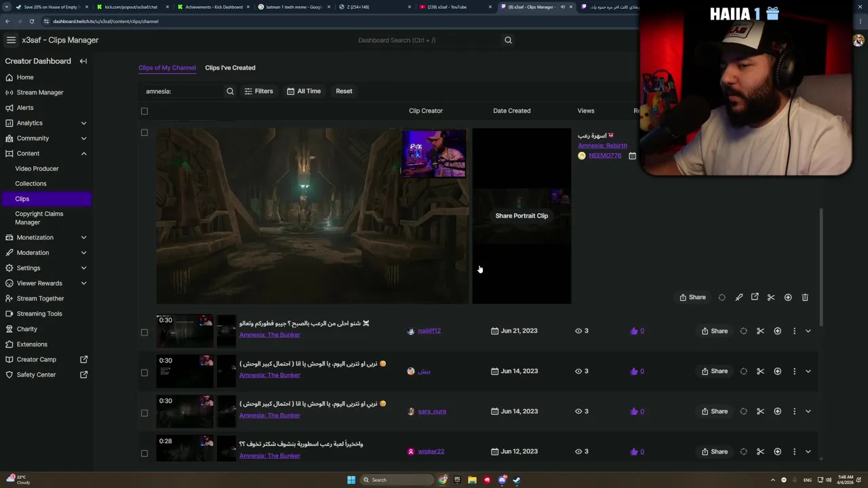Expand the naiiiff12 clip row chevron
The width and height of the screenshot is (868, 488).
[808, 331]
